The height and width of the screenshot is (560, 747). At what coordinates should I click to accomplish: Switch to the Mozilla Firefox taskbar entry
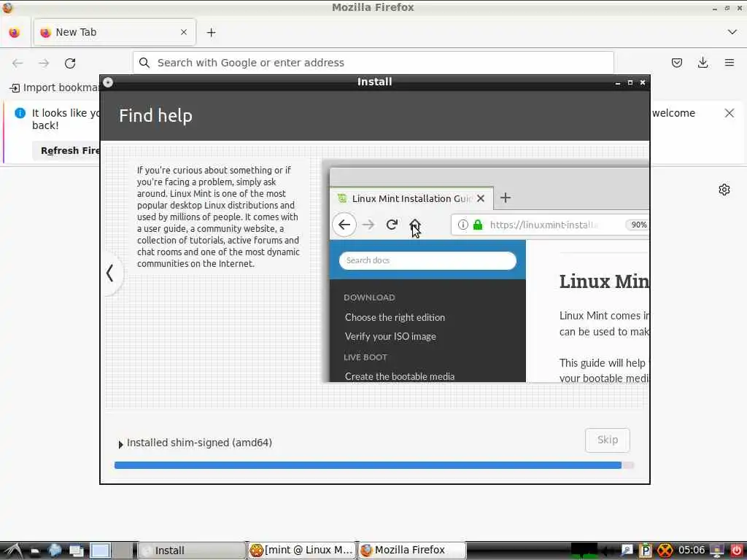tap(411, 551)
